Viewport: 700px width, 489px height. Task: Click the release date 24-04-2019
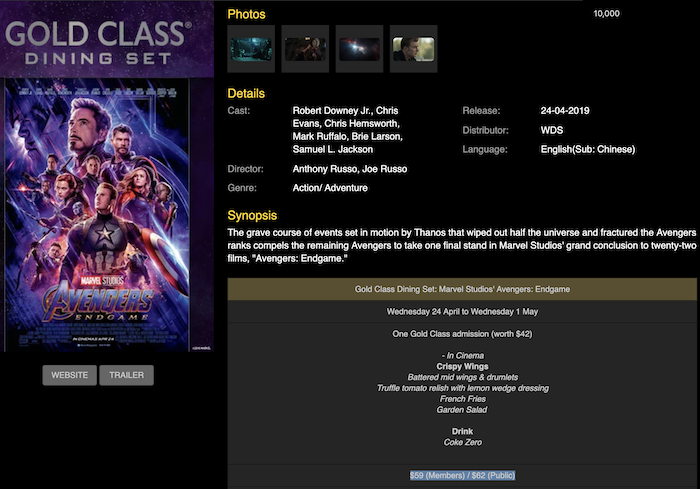pyautogui.click(x=567, y=110)
